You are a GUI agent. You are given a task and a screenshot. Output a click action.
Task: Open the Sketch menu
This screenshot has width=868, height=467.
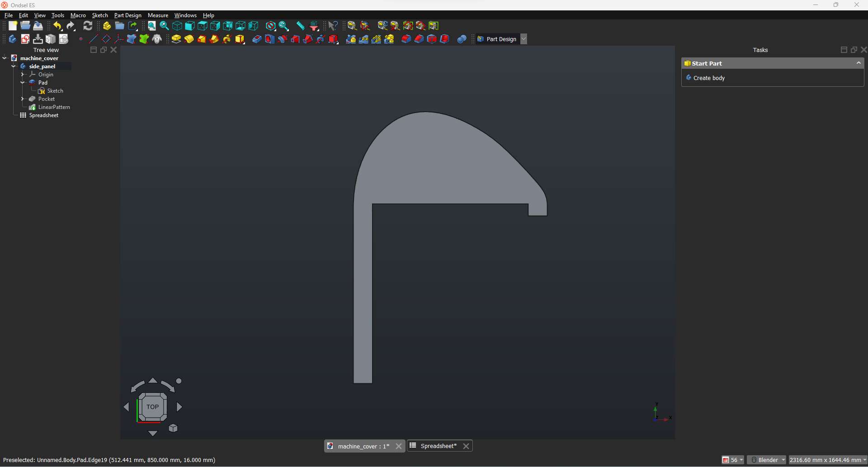pyautogui.click(x=100, y=15)
